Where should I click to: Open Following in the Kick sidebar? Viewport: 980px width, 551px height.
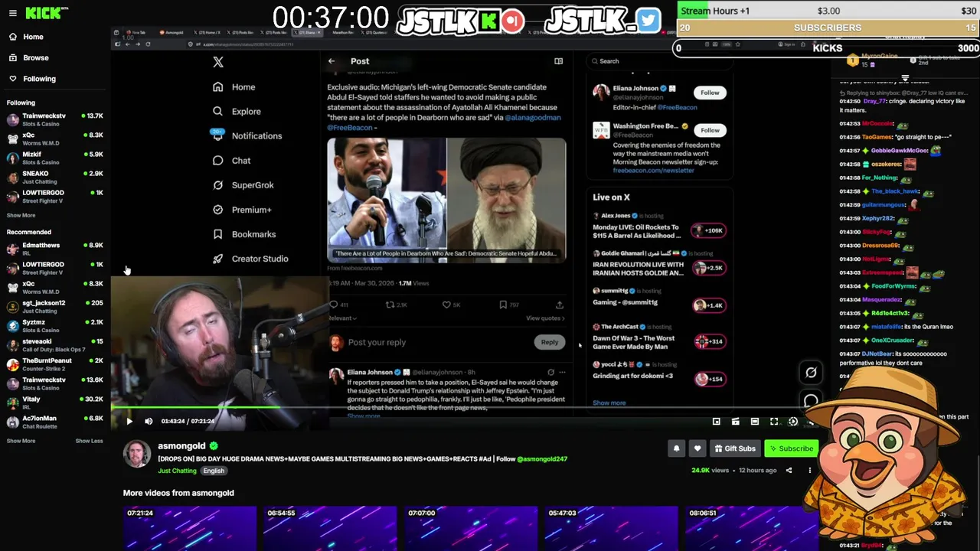coord(39,79)
